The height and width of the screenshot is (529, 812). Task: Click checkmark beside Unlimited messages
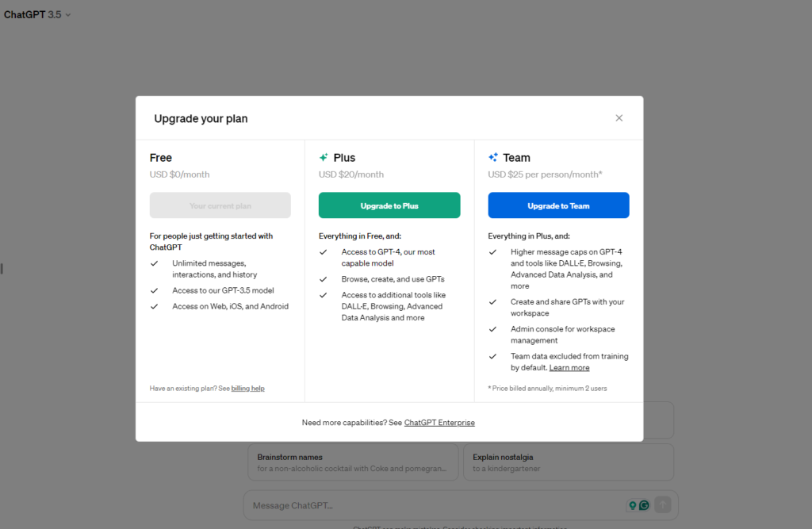pyautogui.click(x=155, y=264)
